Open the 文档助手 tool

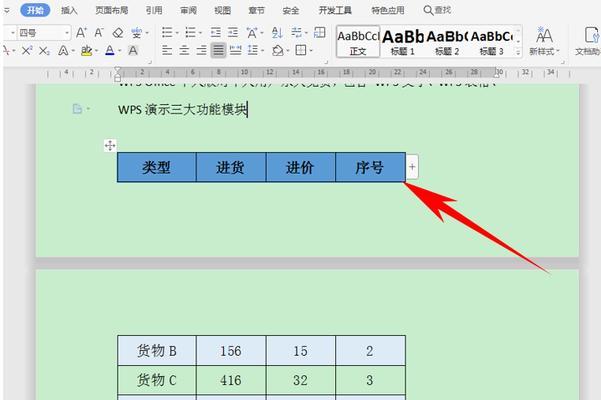pyautogui.click(x=589, y=41)
